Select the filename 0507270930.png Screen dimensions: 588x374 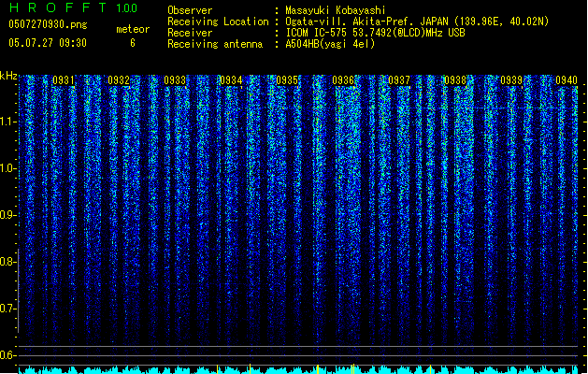click(48, 24)
